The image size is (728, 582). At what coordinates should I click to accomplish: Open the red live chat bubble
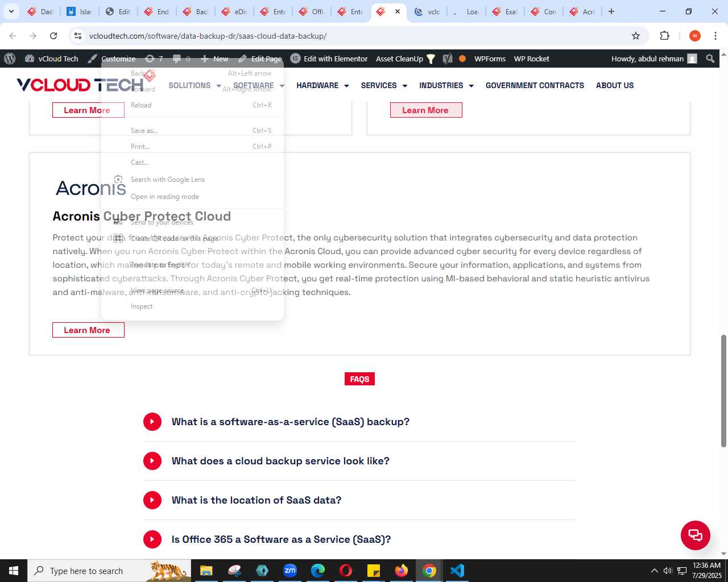pyautogui.click(x=695, y=535)
